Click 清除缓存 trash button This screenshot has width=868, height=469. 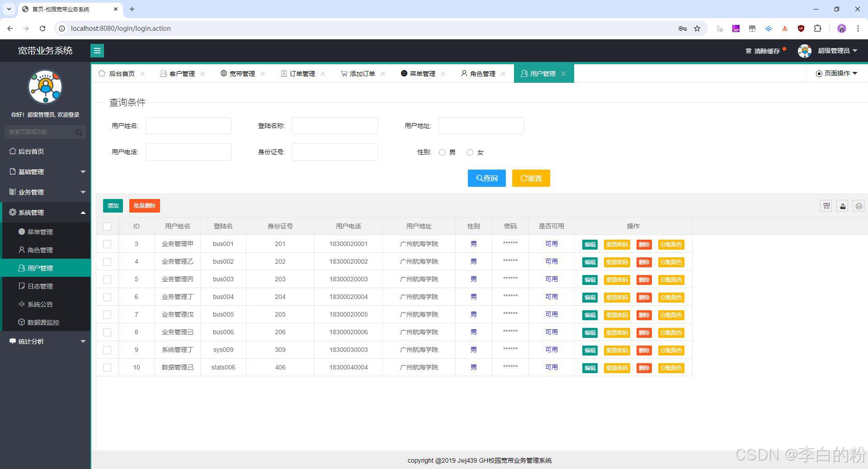tap(763, 51)
